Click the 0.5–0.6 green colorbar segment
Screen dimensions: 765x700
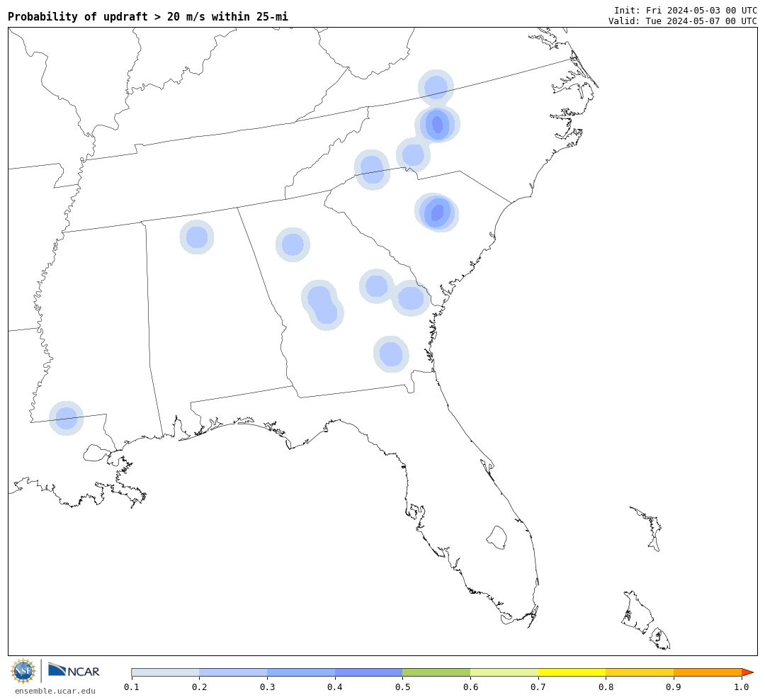tap(436, 672)
